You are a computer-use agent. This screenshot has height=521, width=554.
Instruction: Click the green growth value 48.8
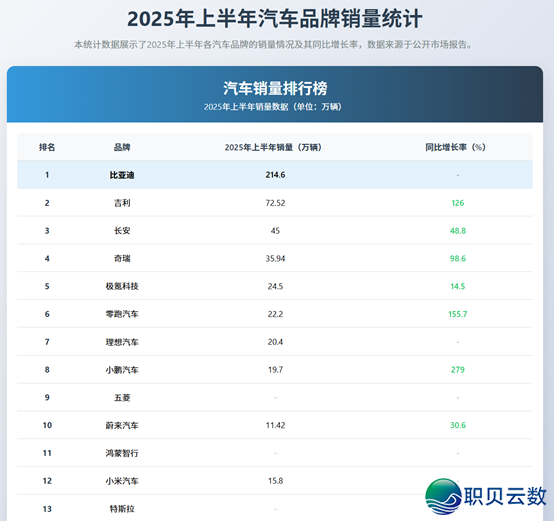coord(458,231)
